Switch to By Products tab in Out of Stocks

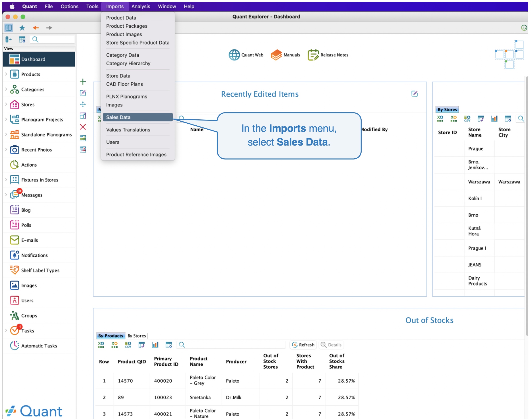pos(111,336)
